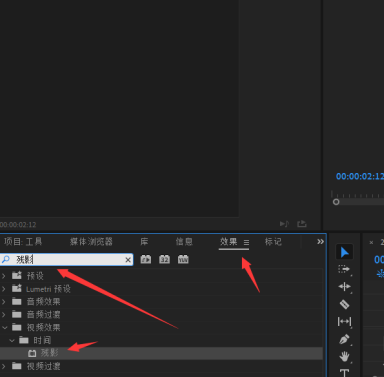Select the Selection arrow tool
The image size is (384, 377).
point(344,252)
